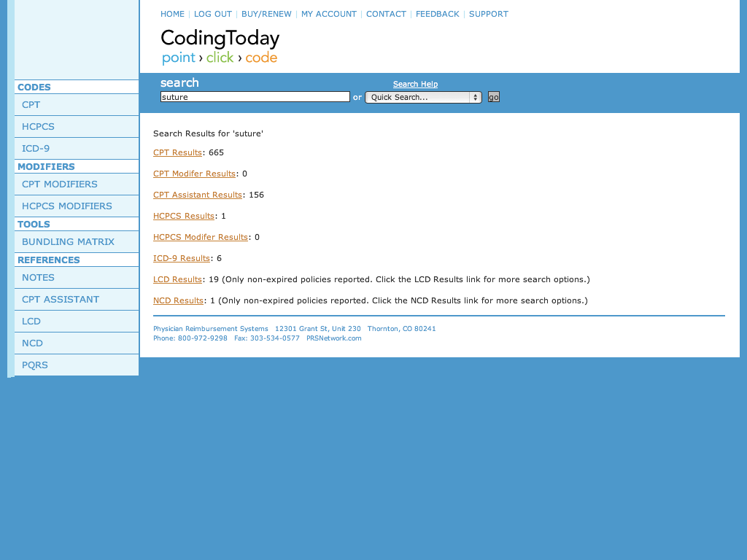
Task: Open PQRS in the sidebar
Action: tap(77, 365)
